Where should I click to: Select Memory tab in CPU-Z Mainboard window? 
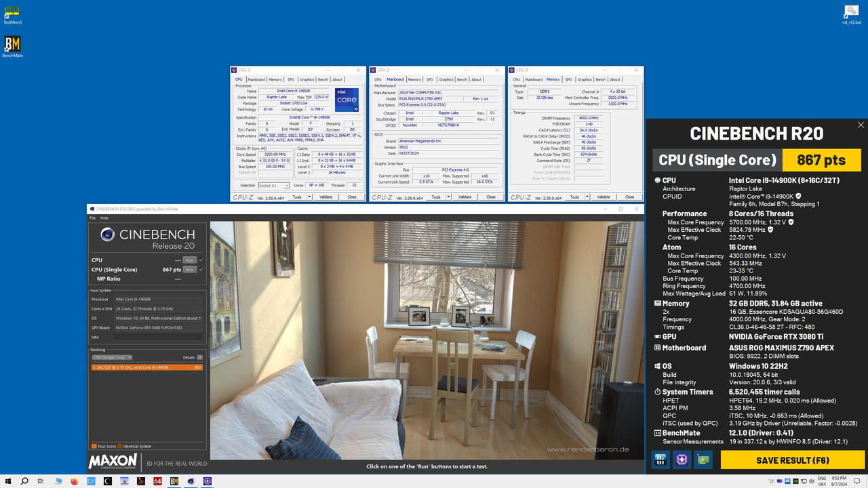(x=414, y=79)
